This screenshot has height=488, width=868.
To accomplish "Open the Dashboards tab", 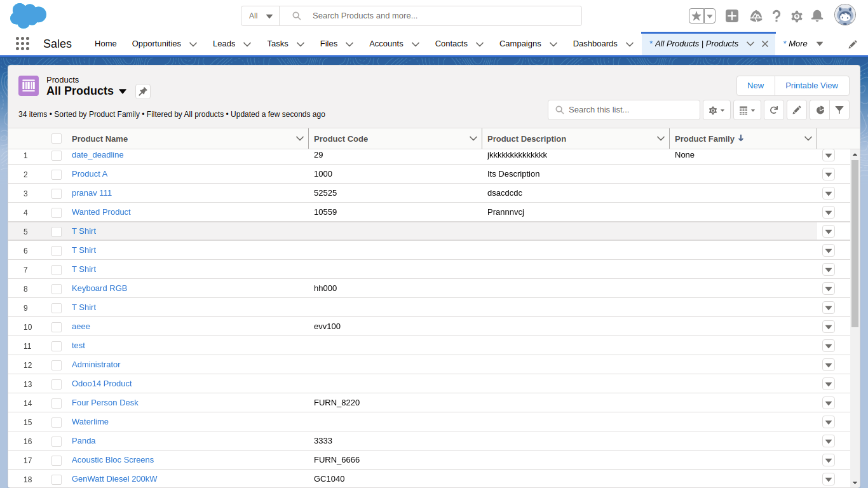I will (x=595, y=44).
